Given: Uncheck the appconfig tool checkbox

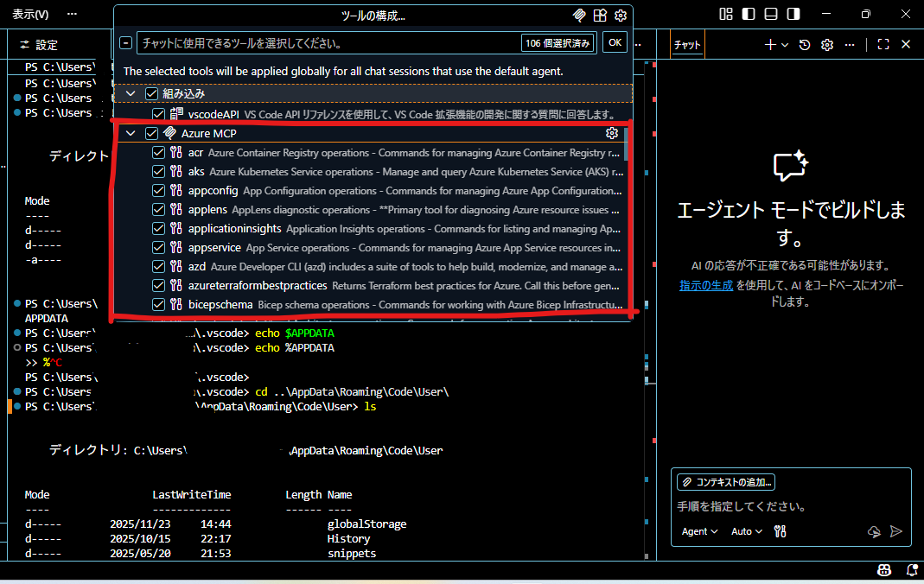Looking at the screenshot, I should pos(158,191).
